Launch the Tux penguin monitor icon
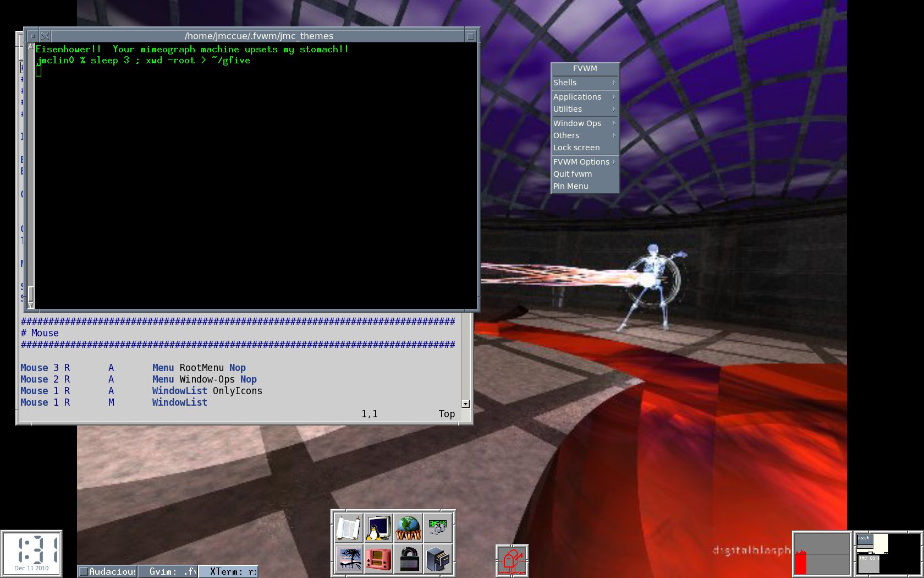The width and height of the screenshot is (924, 578). click(378, 528)
